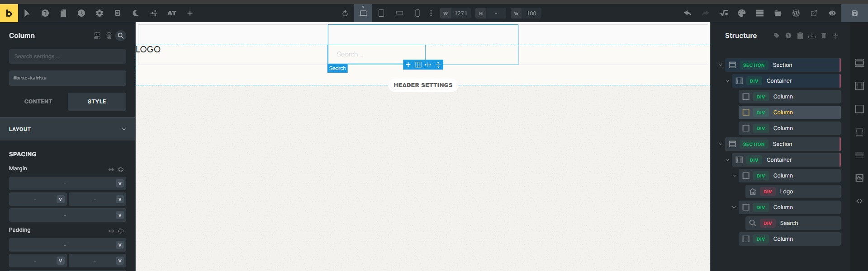Switch to the CONTENT tab
The image size is (868, 271).
[38, 102]
